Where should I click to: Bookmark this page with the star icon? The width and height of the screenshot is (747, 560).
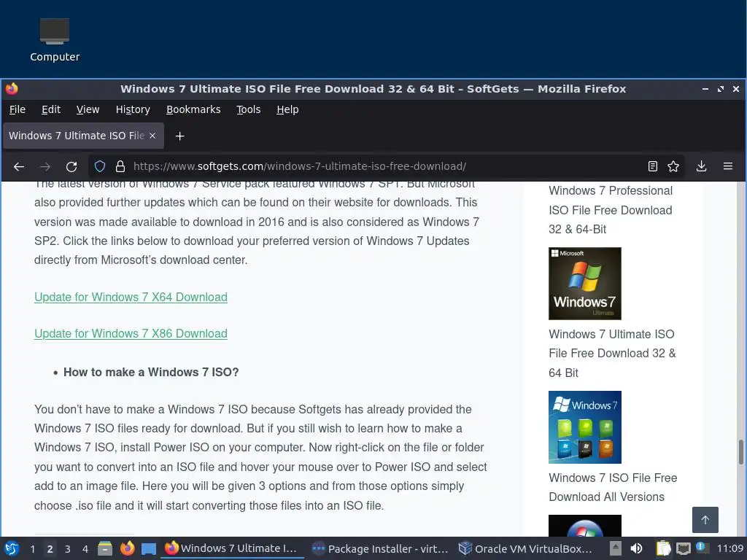point(673,166)
